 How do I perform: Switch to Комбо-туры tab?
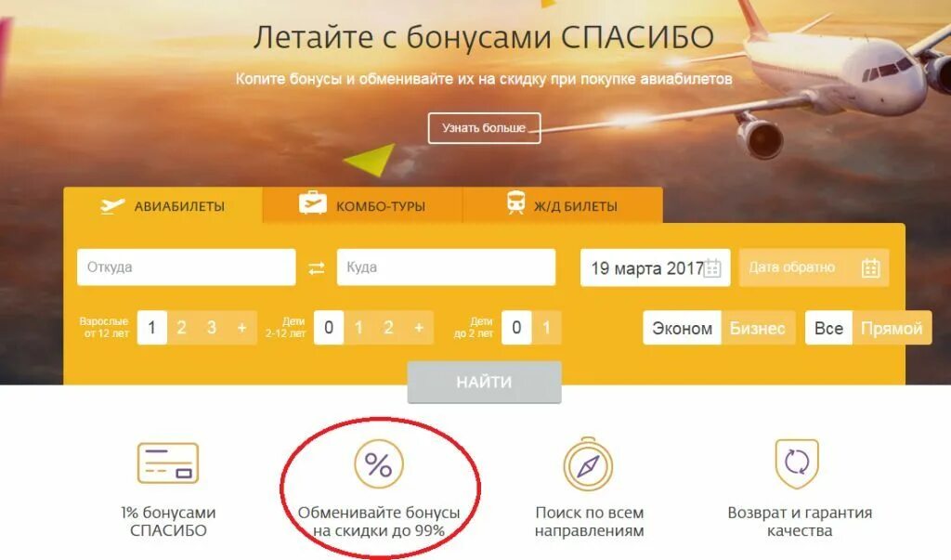(362, 205)
